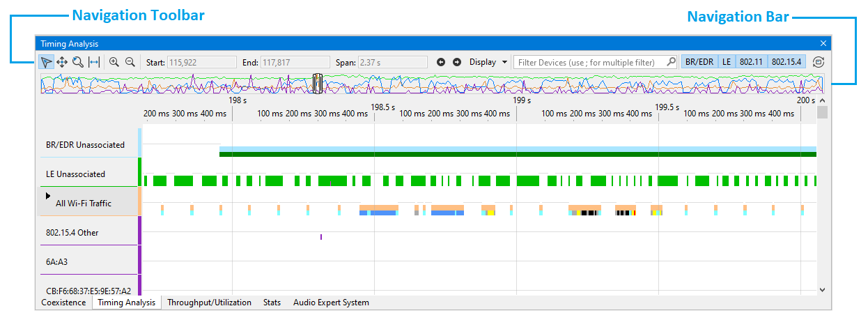Screen dimensions: 868x329
Task: Switch to the Coexistence tab
Action: click(x=63, y=303)
